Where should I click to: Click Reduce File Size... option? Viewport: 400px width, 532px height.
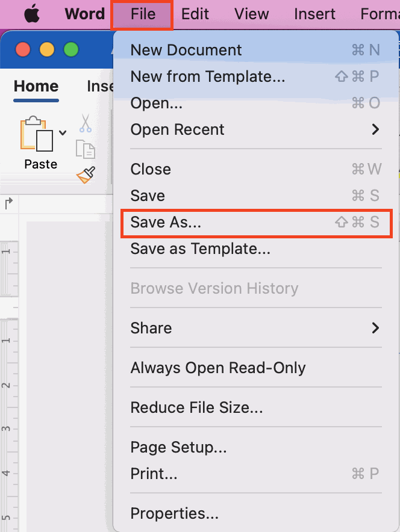click(255, 407)
